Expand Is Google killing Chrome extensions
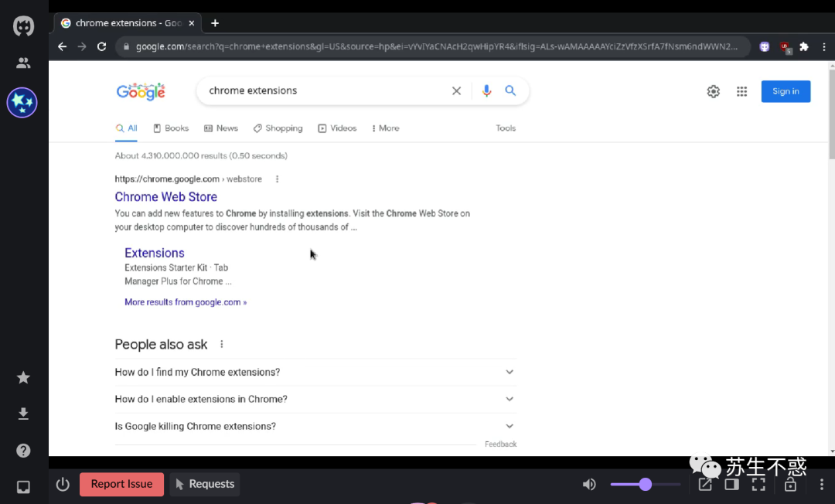 (315, 426)
